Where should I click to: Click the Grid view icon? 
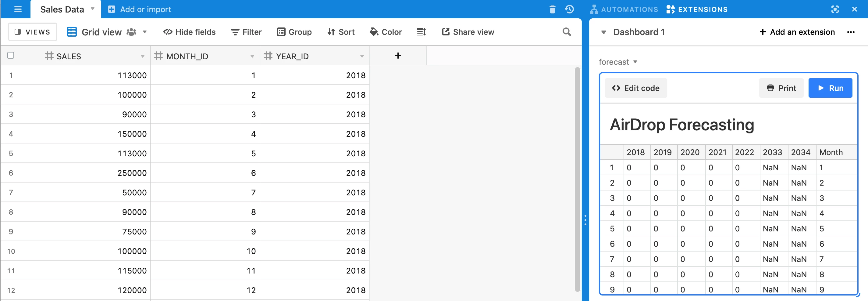pyautogui.click(x=72, y=32)
